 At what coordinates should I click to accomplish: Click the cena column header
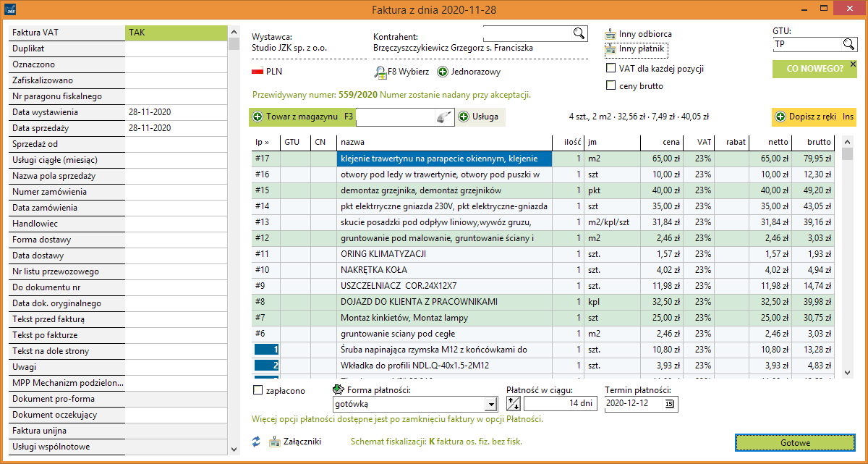[x=661, y=142]
